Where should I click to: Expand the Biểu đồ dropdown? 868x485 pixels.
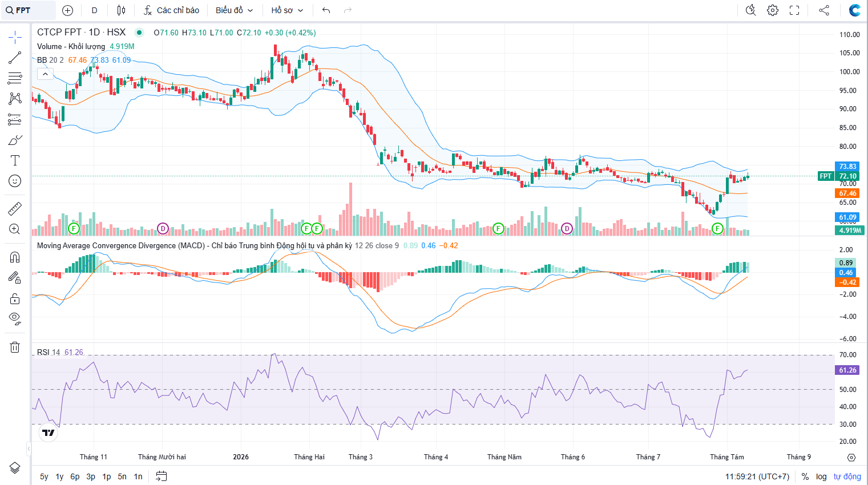pos(234,10)
